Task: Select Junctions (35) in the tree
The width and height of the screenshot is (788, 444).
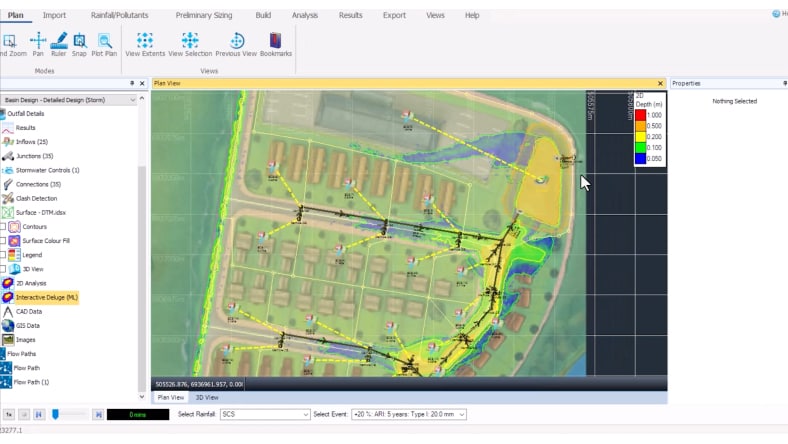Action: point(34,156)
